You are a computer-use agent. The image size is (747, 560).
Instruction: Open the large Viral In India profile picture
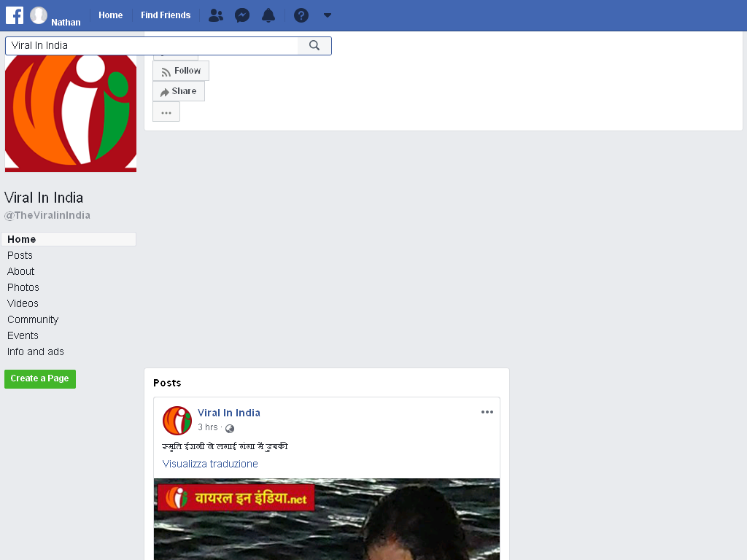(x=71, y=113)
